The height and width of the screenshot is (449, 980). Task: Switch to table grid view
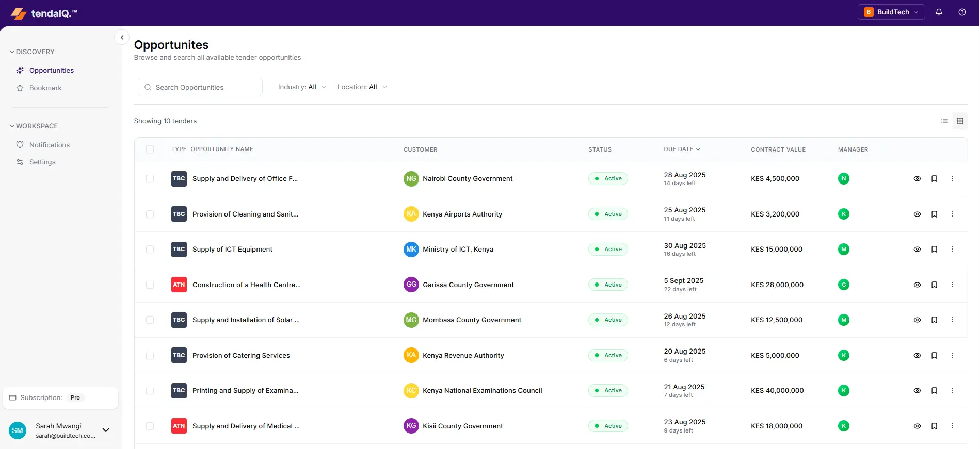pyautogui.click(x=960, y=121)
